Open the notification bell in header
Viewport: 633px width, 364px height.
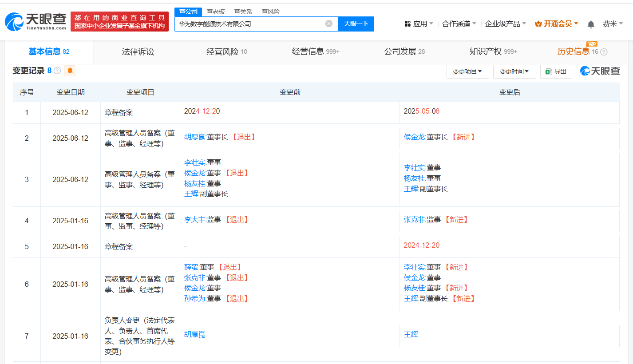tap(591, 24)
